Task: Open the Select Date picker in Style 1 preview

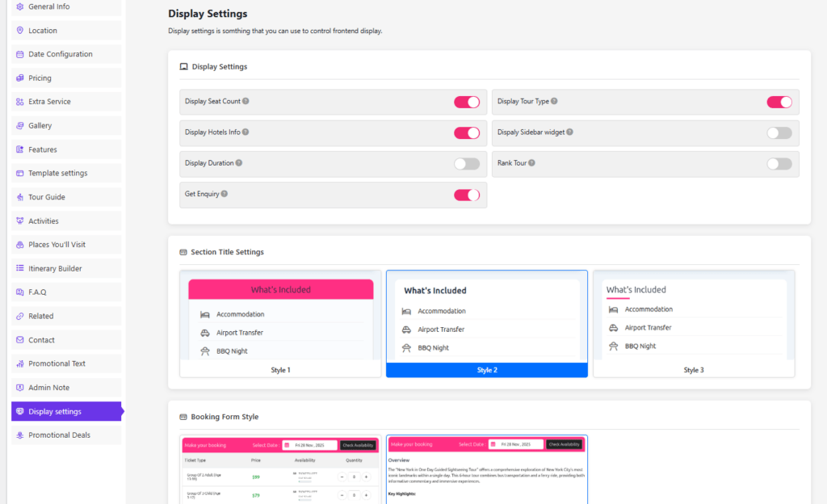Action: (310, 444)
